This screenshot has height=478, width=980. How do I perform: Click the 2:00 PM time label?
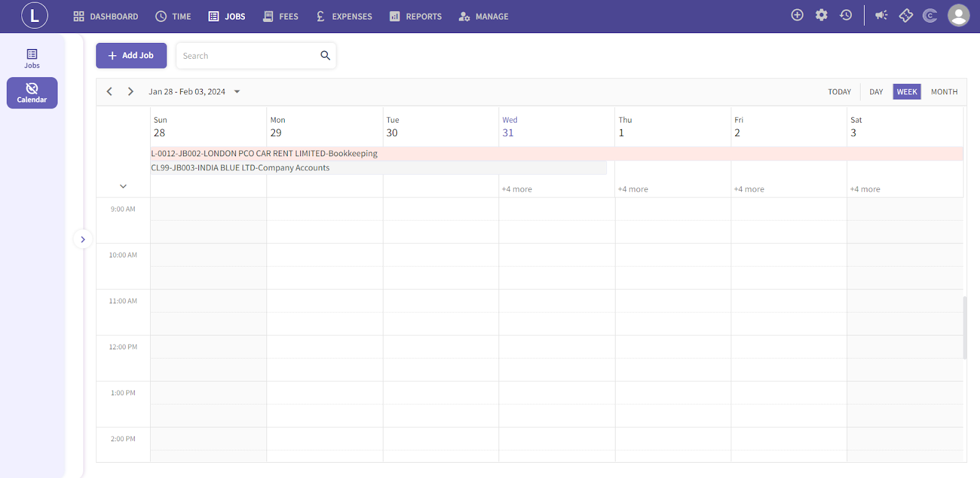pyautogui.click(x=123, y=439)
